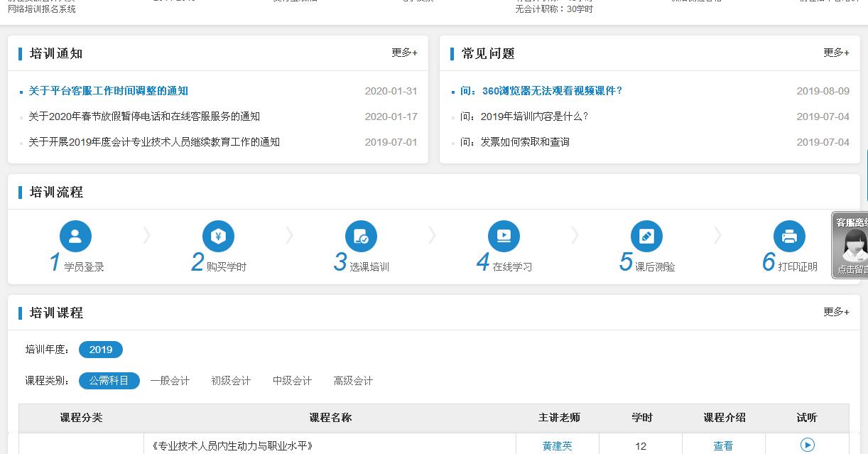Click the 学员登录 user icon
This screenshot has height=454, width=868.
[75, 237]
